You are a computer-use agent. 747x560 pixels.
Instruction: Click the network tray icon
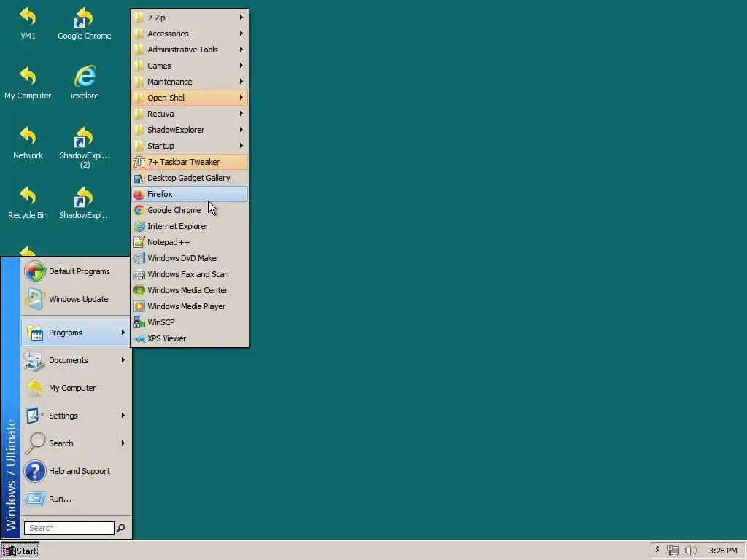(x=673, y=551)
